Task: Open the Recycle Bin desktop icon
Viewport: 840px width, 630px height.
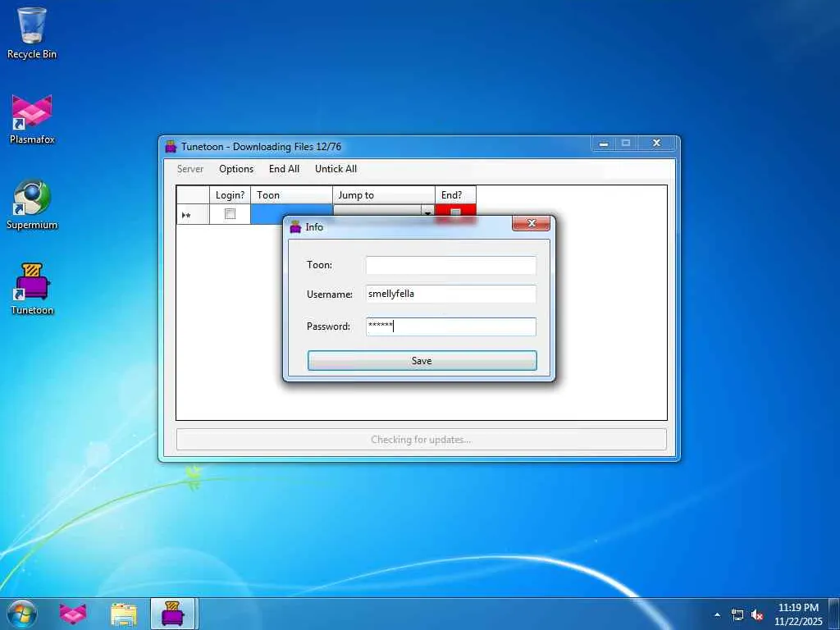Action: (32, 33)
